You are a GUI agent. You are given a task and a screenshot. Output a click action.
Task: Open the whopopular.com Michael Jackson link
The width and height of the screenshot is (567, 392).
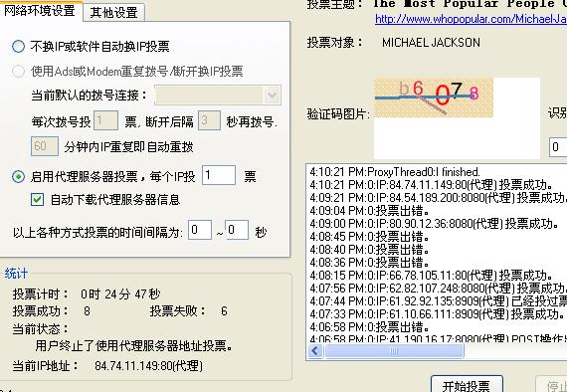[x=471, y=19]
